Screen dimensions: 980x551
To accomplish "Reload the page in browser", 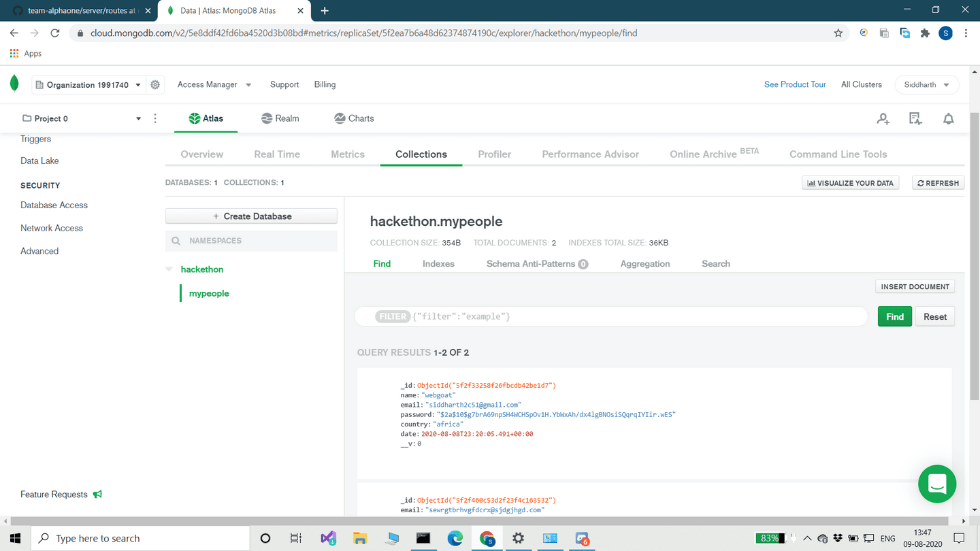I will click(55, 33).
